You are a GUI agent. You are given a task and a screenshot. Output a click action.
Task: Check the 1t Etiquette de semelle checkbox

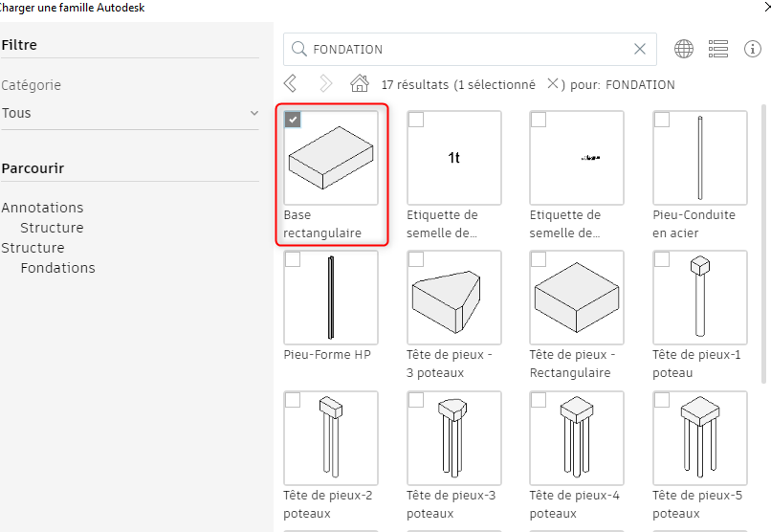(416, 120)
